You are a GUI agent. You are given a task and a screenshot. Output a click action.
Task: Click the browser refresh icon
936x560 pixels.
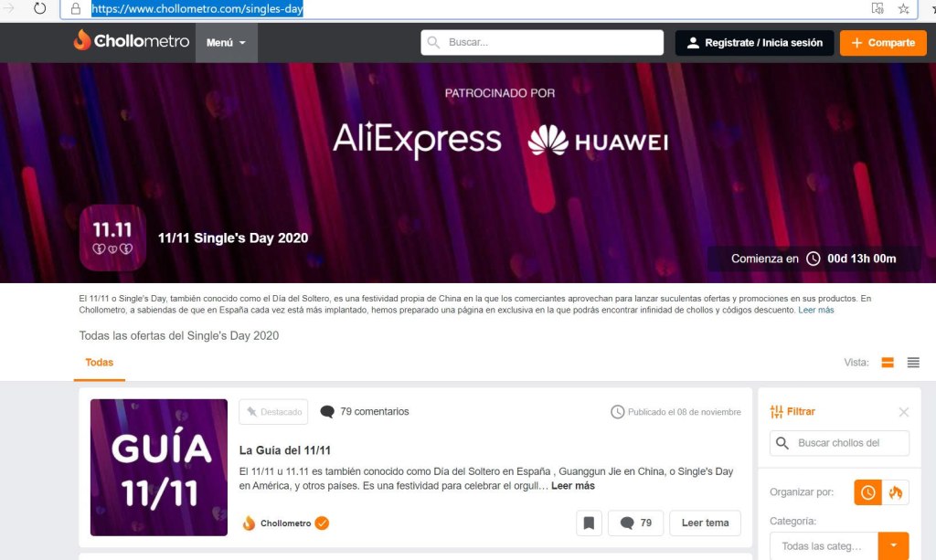tap(39, 9)
